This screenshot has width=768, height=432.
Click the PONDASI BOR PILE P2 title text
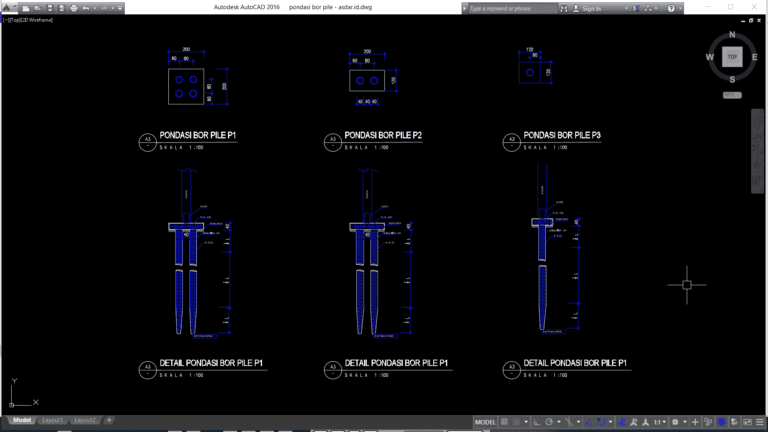(383, 135)
